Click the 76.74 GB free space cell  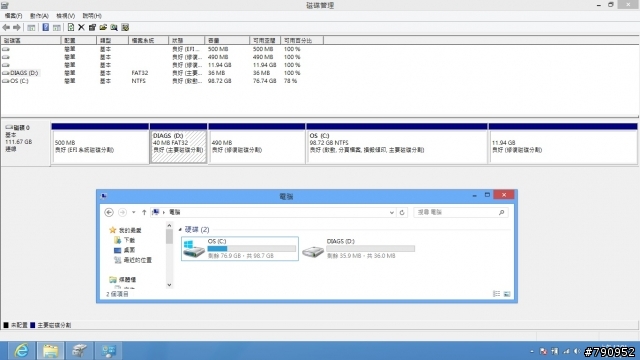point(264,81)
